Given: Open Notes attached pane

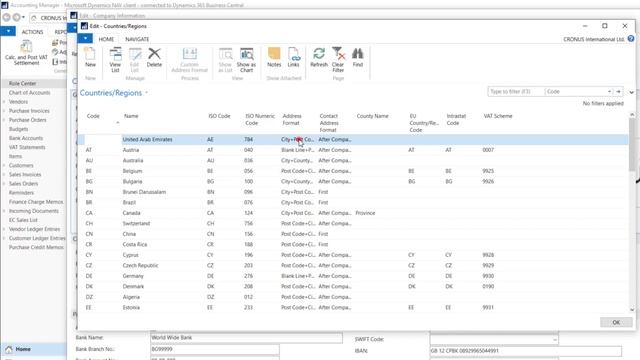Looking at the screenshot, I should coord(274,57).
